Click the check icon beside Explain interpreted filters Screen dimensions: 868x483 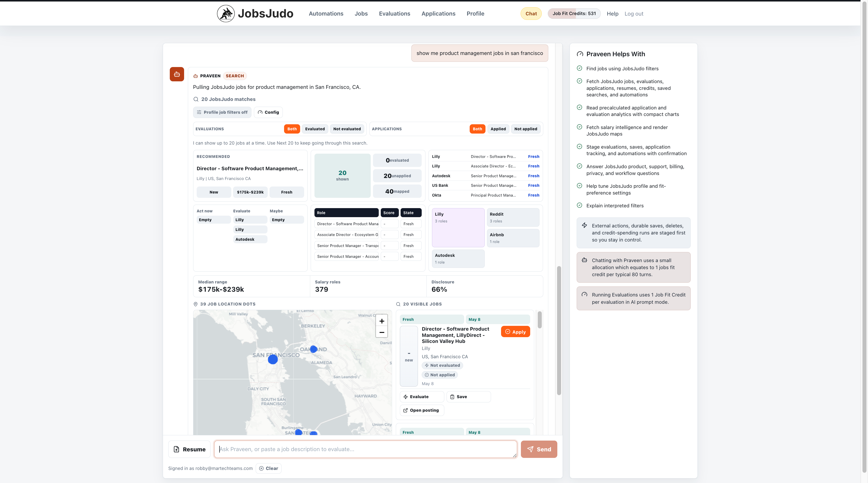pyautogui.click(x=580, y=205)
